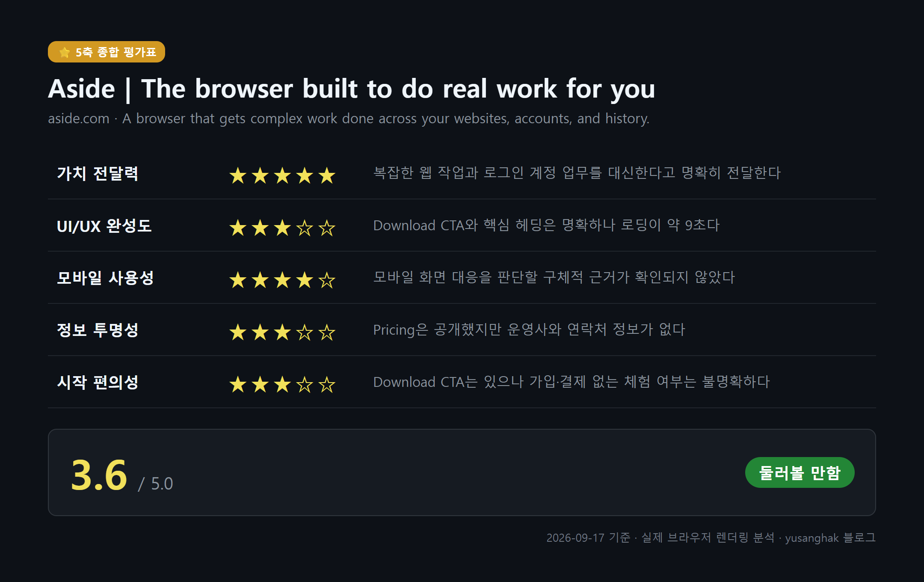
Task: Click the third filled star in UI/UX 완성도 row
Action: tap(282, 228)
